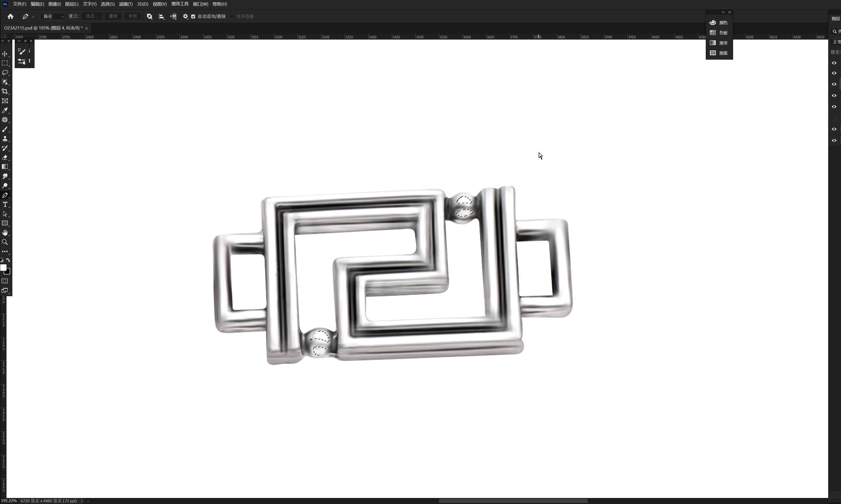841x504 pixels.
Task: Select the Lasso tool
Action: (5, 73)
